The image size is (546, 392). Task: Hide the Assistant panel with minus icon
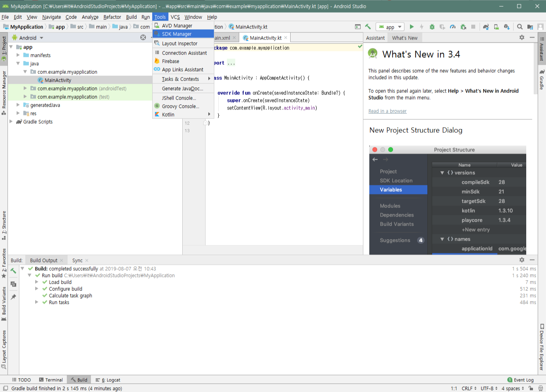click(x=532, y=38)
